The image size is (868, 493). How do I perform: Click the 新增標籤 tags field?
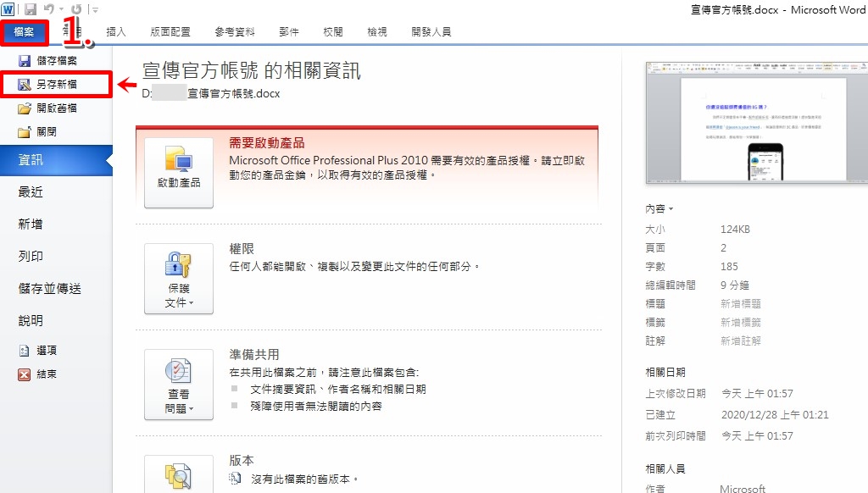tap(741, 322)
